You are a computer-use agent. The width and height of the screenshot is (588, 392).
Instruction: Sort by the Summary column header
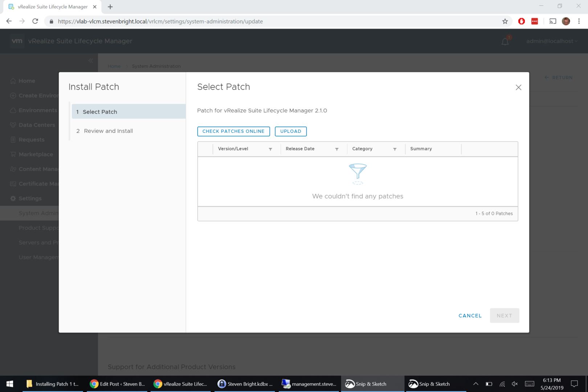(x=421, y=149)
